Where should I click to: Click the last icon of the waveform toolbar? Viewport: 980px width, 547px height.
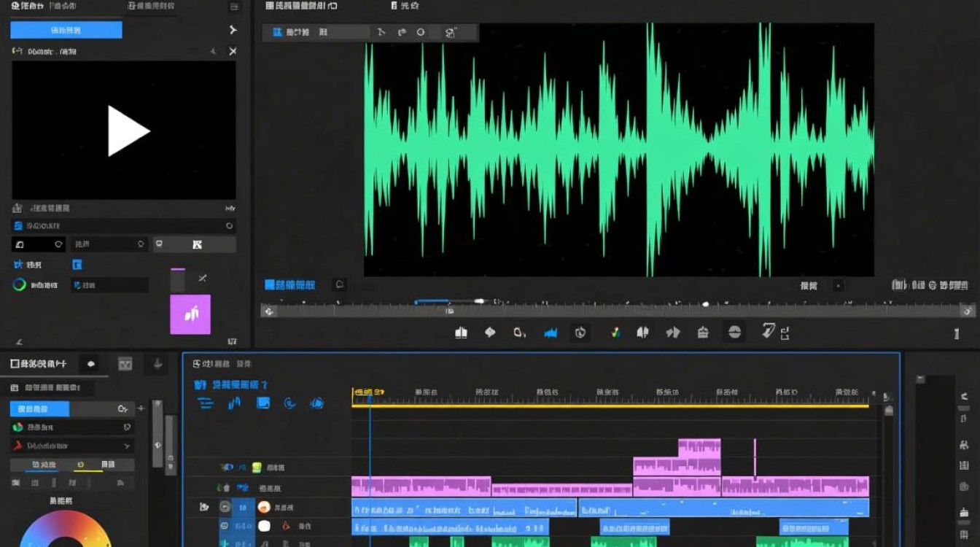(x=450, y=32)
